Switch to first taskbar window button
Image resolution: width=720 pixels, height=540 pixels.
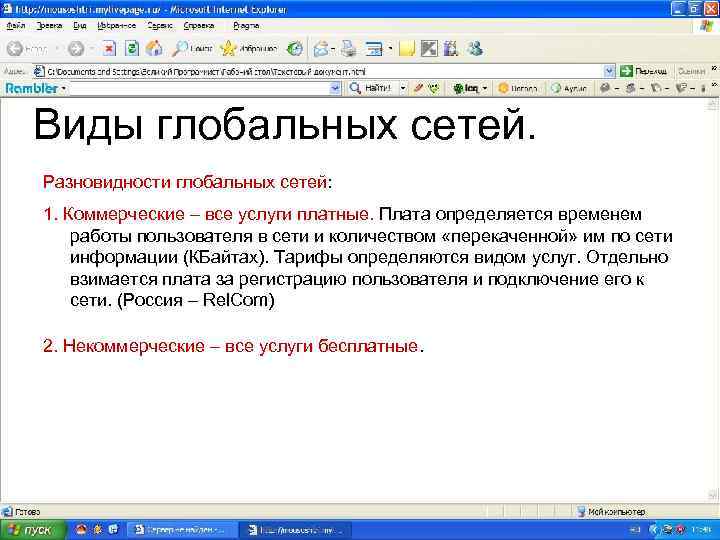(182, 530)
